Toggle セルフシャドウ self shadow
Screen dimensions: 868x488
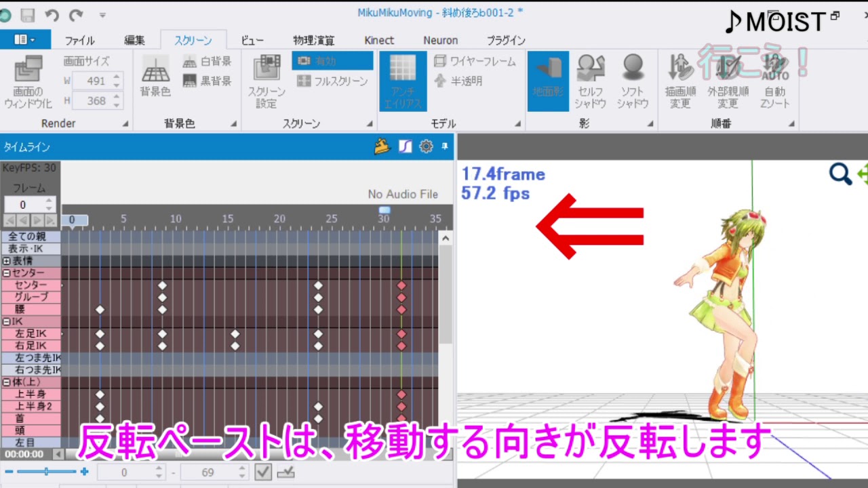click(x=590, y=82)
